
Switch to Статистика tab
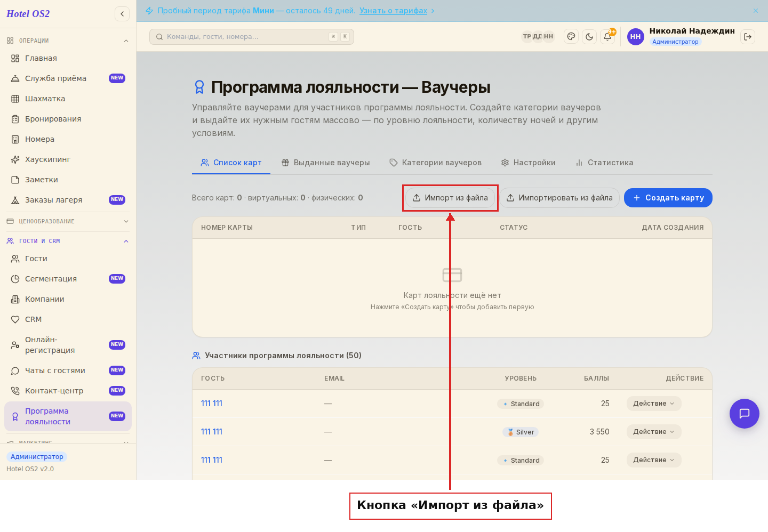(x=604, y=163)
